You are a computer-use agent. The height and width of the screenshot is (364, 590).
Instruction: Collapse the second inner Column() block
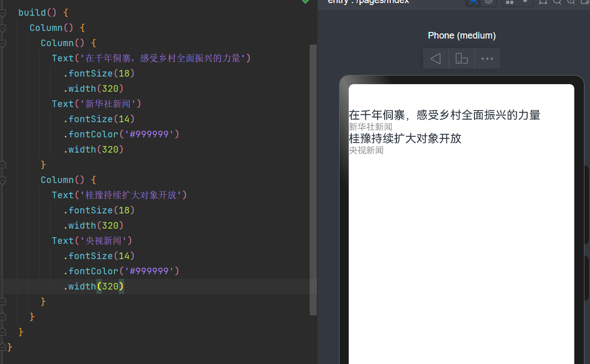tap(3, 180)
